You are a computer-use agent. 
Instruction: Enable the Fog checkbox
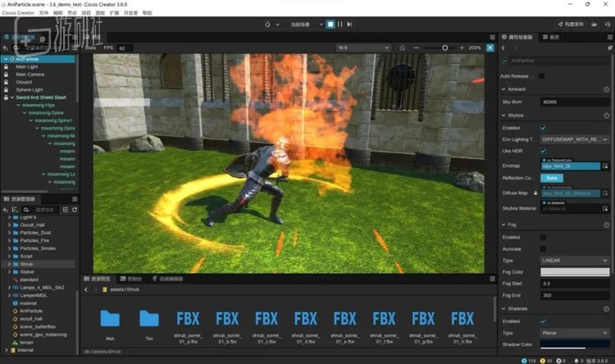(543, 237)
